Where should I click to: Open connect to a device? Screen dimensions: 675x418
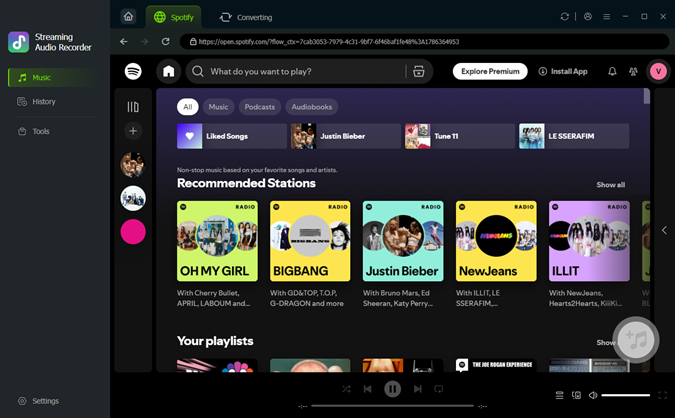576,395
